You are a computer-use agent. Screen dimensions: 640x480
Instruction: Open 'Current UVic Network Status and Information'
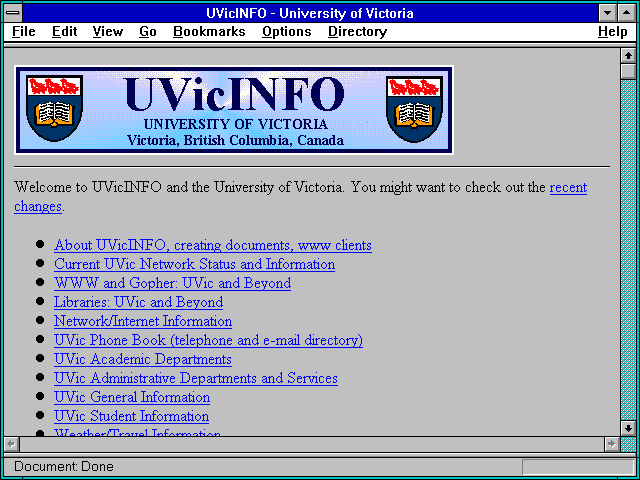195,264
